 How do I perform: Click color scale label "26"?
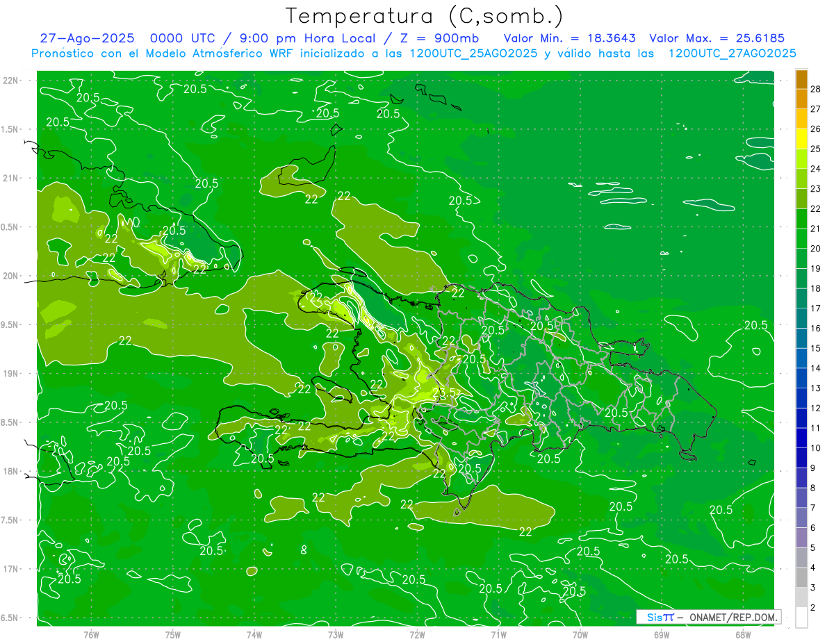pos(815,129)
